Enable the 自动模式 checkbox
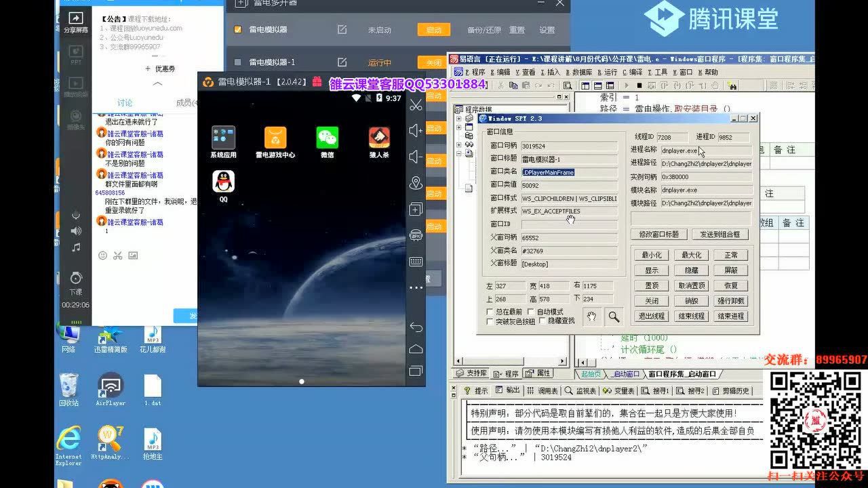Image resolution: width=868 pixels, height=488 pixels. (x=531, y=312)
